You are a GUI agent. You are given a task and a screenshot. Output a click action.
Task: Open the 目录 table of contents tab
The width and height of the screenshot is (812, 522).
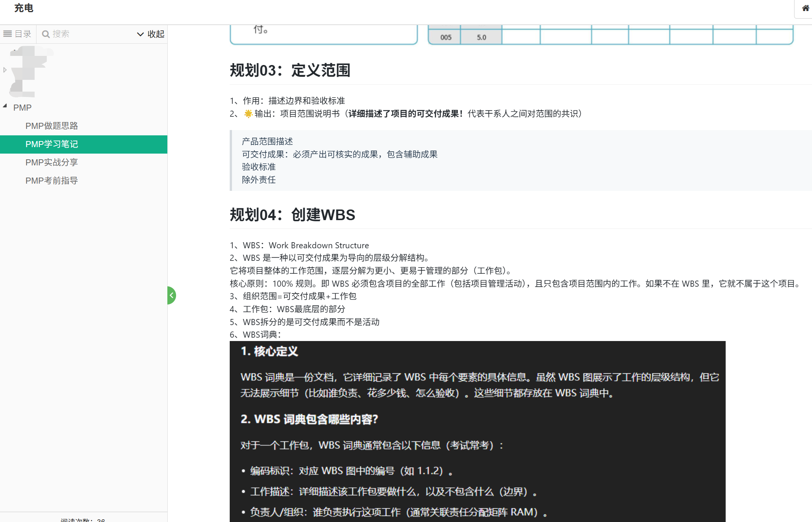[x=18, y=34]
